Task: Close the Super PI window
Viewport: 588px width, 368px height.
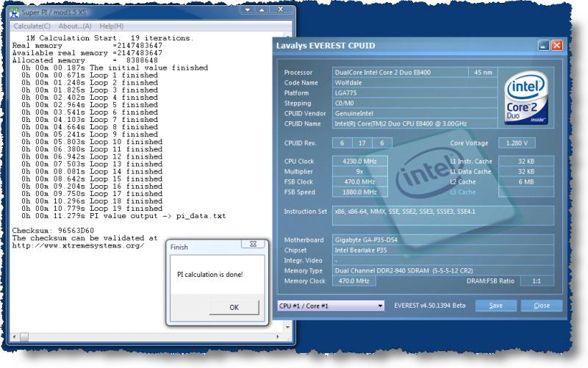Action: [281, 10]
